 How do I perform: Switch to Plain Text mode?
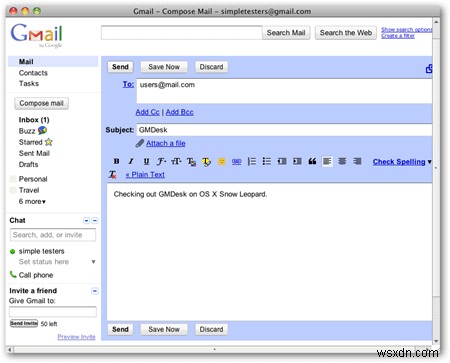pyautogui.click(x=145, y=175)
